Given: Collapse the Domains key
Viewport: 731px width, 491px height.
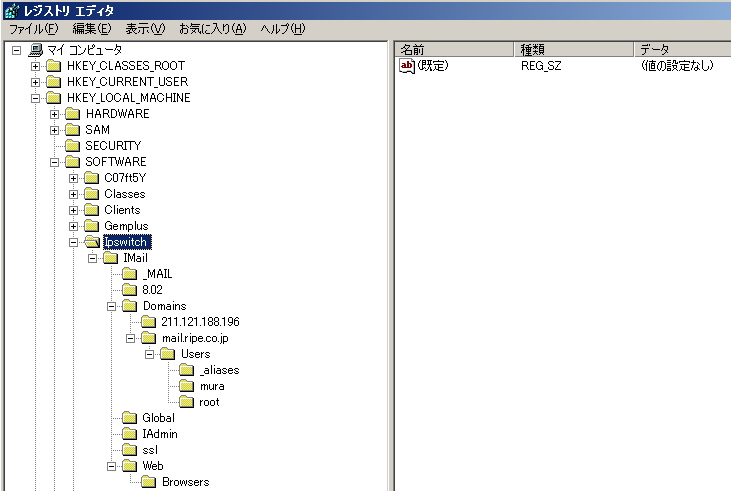Looking at the screenshot, I should 111,306.
